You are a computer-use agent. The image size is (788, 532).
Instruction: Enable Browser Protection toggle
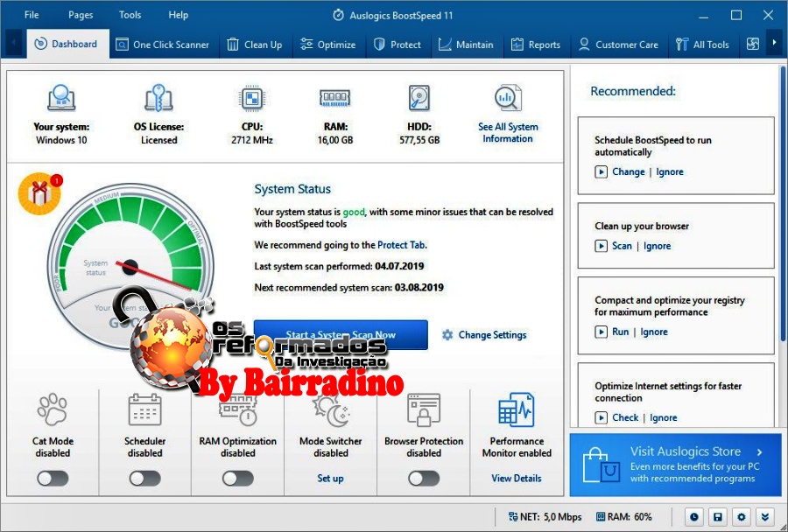click(424, 479)
